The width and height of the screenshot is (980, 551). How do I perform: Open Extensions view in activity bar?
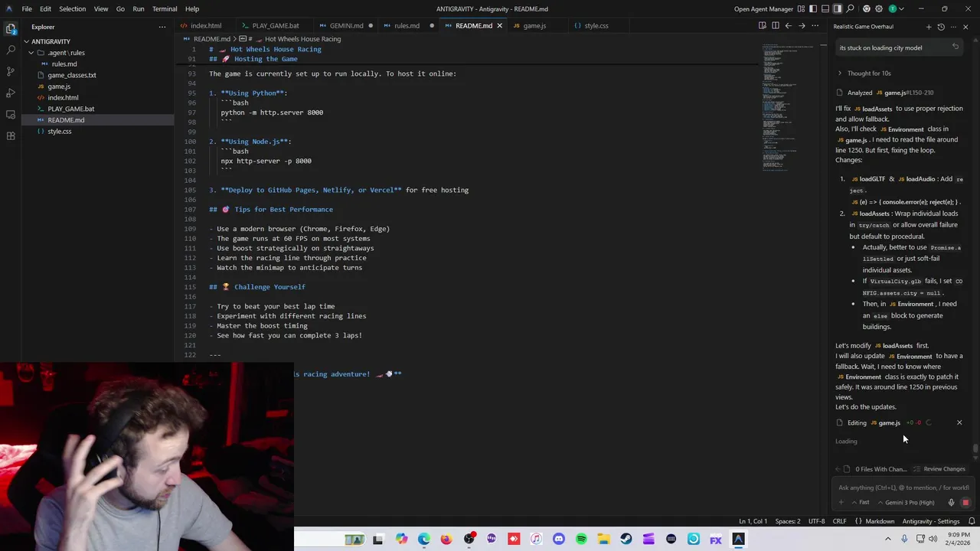click(11, 135)
